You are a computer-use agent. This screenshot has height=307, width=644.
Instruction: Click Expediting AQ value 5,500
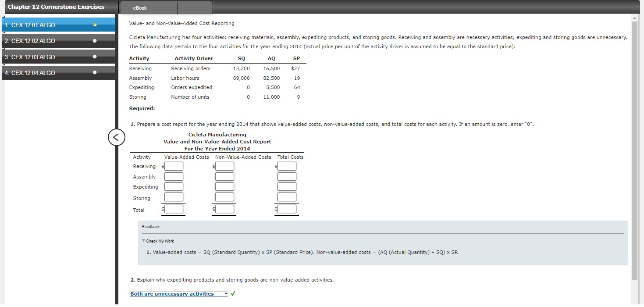[273, 87]
